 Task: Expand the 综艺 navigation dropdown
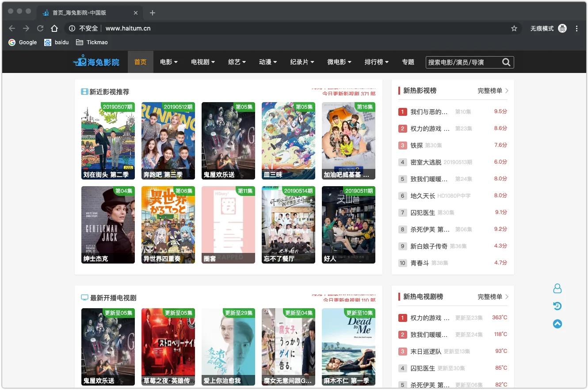coord(237,62)
